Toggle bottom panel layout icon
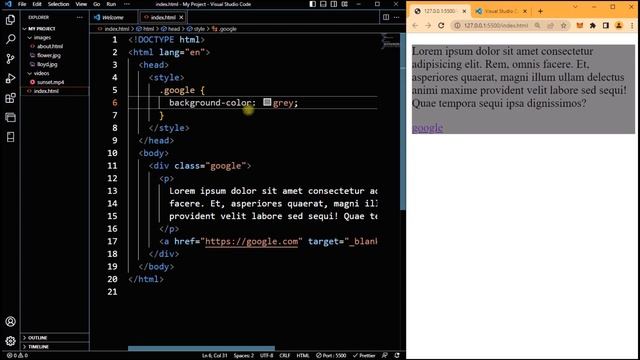This screenshot has width=640, height=360. [323, 4]
